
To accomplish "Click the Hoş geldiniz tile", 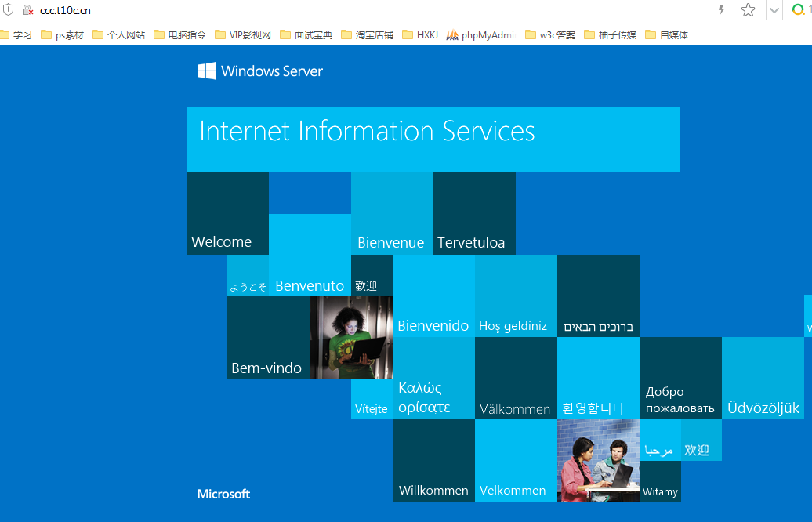I will tap(516, 295).
